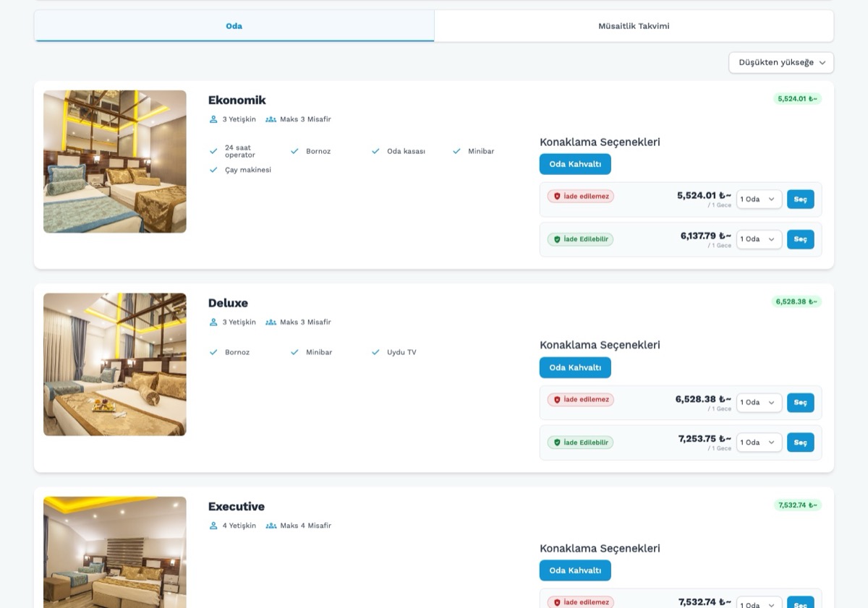Click the checkmark next to Ekonomik Bornoz
868x608 pixels.
294,151
